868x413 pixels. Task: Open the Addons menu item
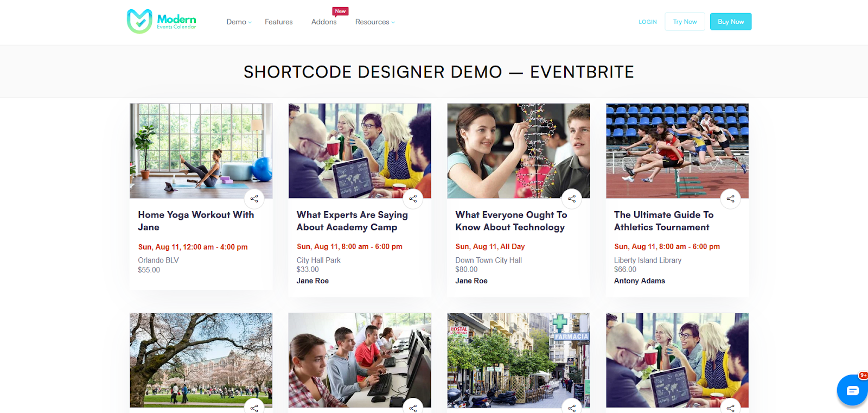pyautogui.click(x=324, y=22)
